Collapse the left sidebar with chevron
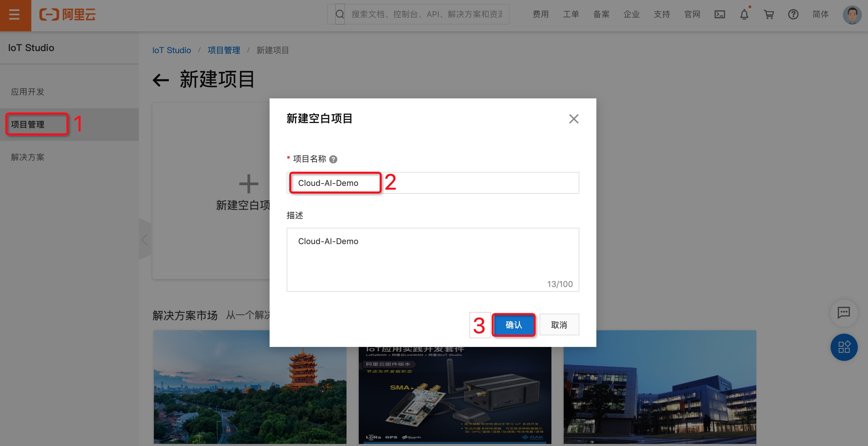The image size is (868, 446). point(145,240)
